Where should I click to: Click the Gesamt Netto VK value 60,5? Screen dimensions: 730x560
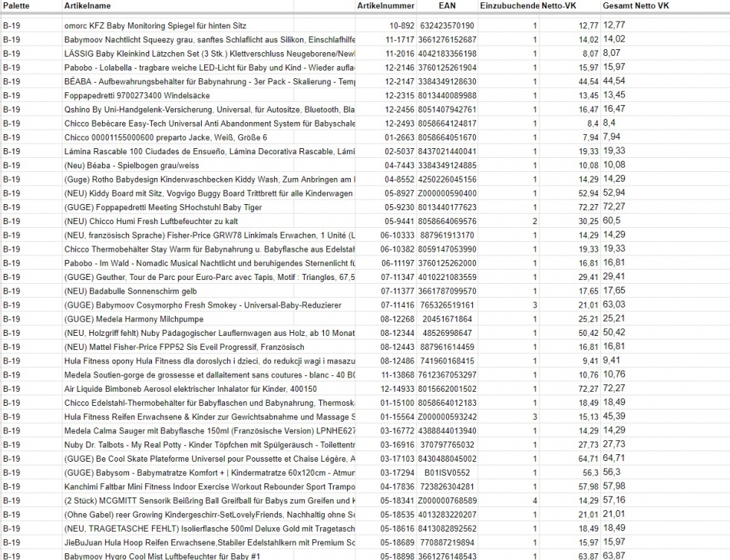[612, 220]
